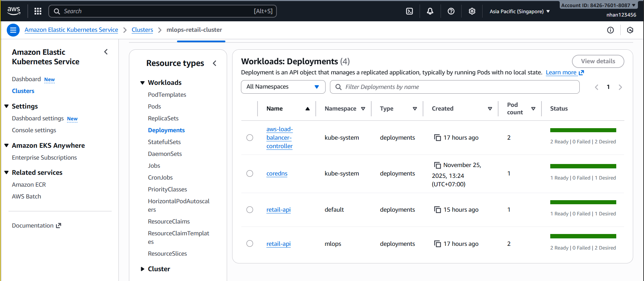Expand the Cluster resource section
The width and height of the screenshot is (644, 281).
pyautogui.click(x=142, y=269)
